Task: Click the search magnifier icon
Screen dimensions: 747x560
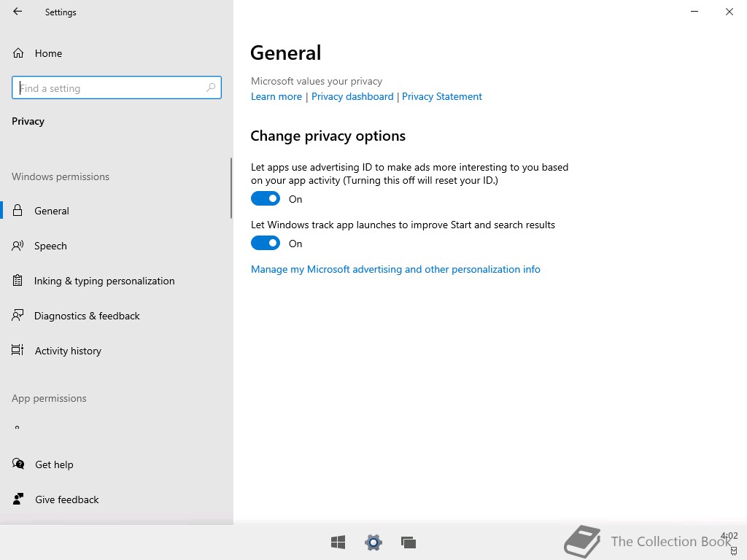Action: 211,87
